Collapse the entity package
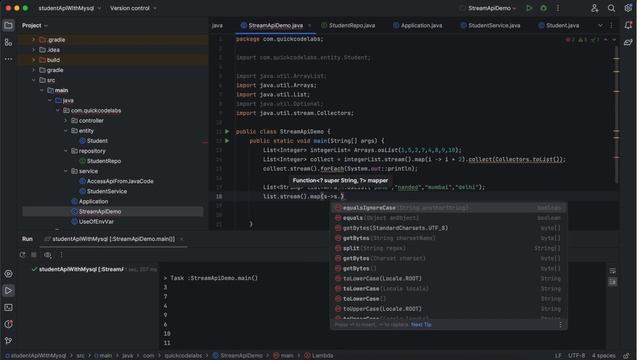 click(x=66, y=131)
